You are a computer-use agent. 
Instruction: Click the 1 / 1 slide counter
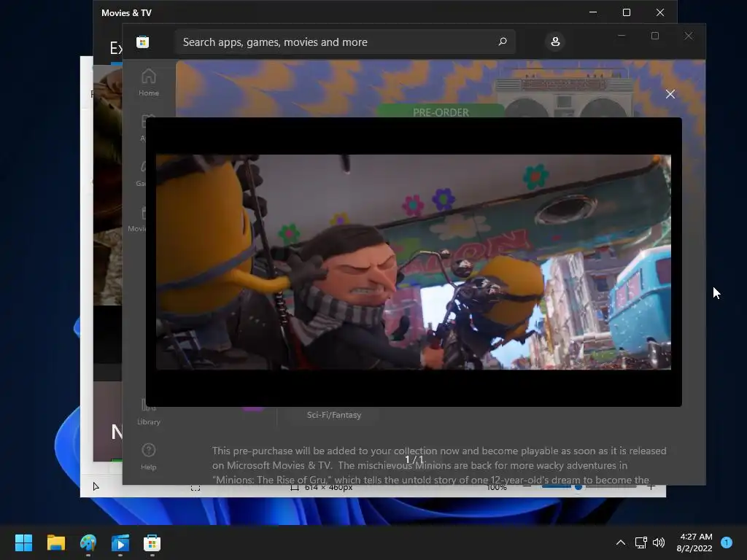click(x=414, y=459)
